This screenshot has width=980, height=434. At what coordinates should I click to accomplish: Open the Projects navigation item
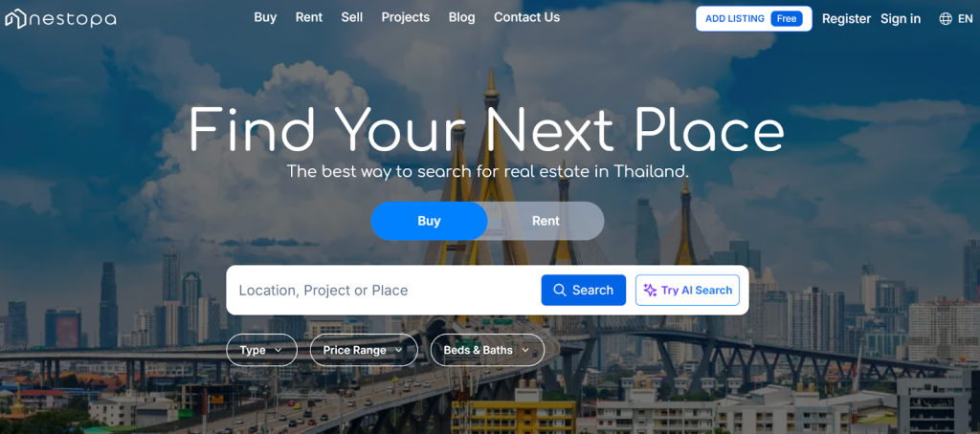click(406, 17)
